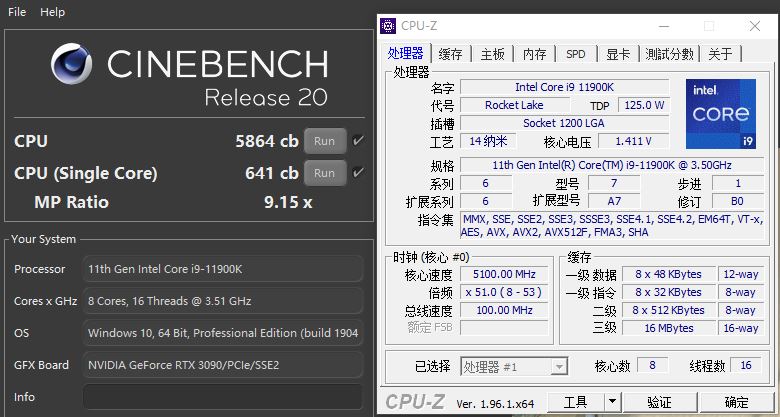This screenshot has width=780, height=417.
Task: Click the 8 x 512 KBytes L2 value
Action: coord(668,310)
